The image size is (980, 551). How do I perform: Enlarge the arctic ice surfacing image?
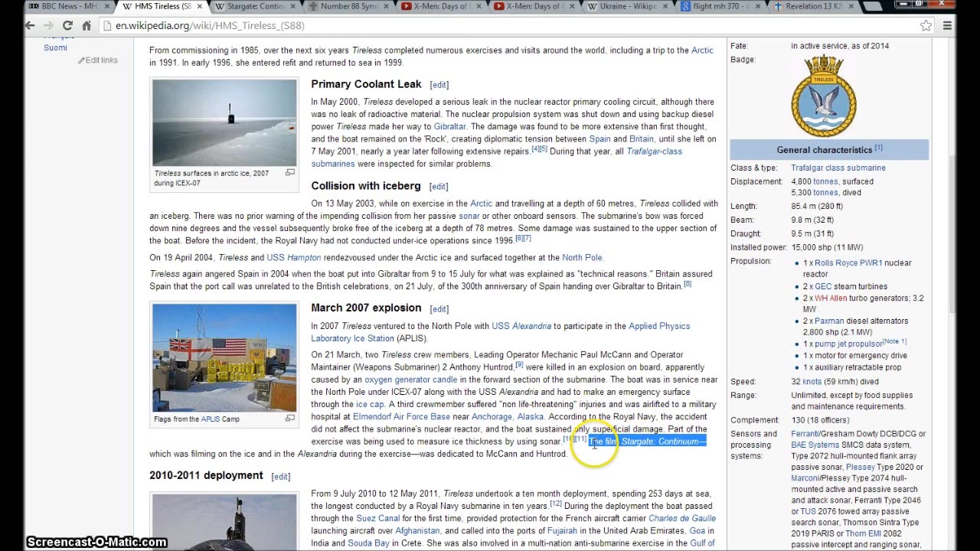click(x=290, y=173)
